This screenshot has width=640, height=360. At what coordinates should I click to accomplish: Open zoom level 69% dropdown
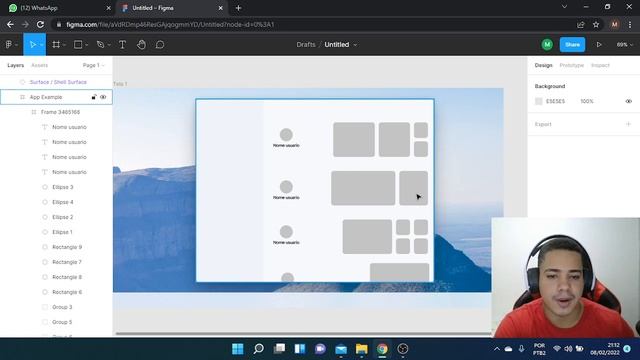625,44
